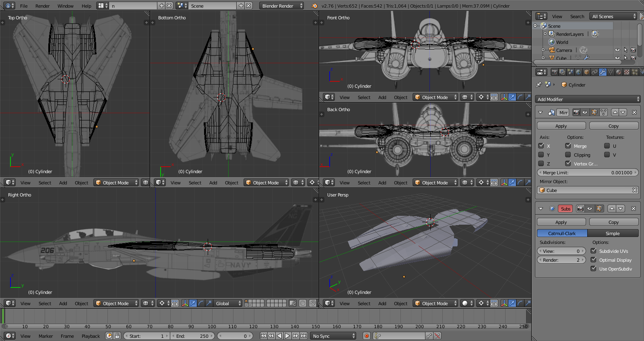
Task: Click the insert keyframe icon in timeline
Action: pyautogui.click(x=429, y=336)
